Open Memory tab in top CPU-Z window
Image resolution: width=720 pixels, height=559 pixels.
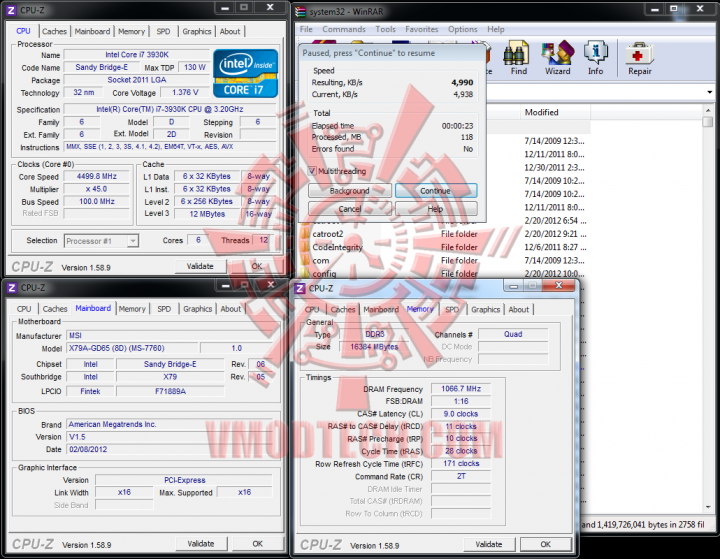(131, 31)
